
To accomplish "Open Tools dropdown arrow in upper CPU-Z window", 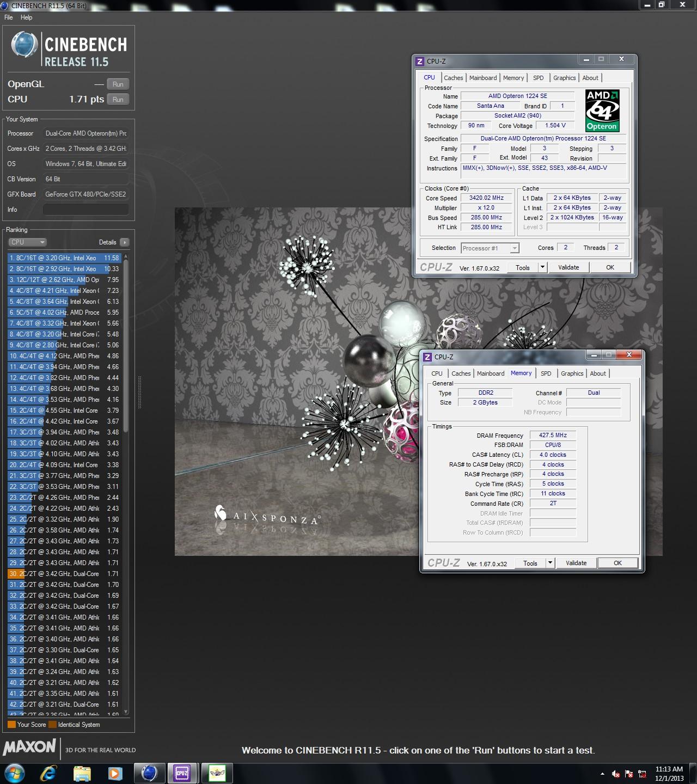I will pos(542,267).
